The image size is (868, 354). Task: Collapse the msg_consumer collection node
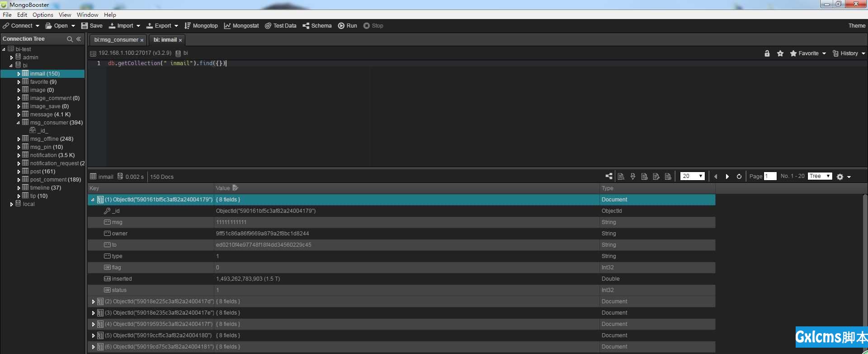point(19,123)
